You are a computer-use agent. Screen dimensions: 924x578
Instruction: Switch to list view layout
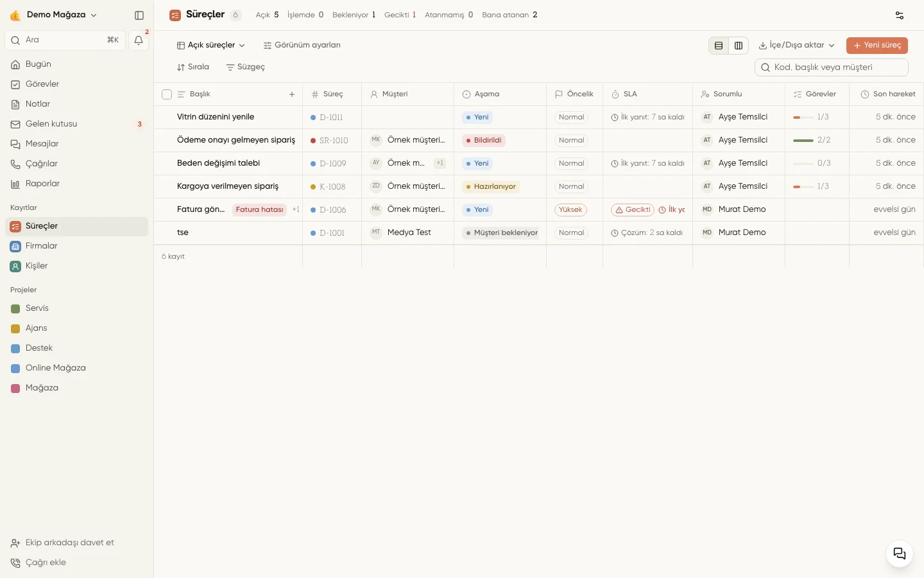[719, 46]
